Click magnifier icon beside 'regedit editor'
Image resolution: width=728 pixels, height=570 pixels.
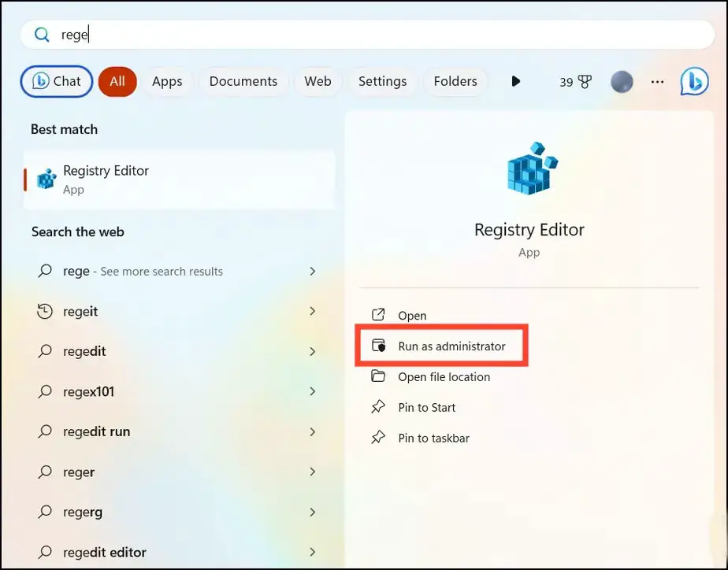(x=45, y=552)
